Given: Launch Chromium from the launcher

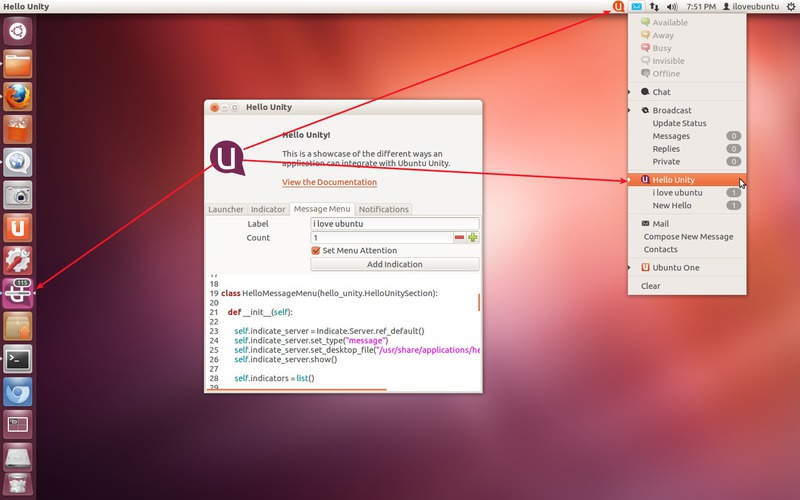Looking at the screenshot, I should click(x=18, y=391).
